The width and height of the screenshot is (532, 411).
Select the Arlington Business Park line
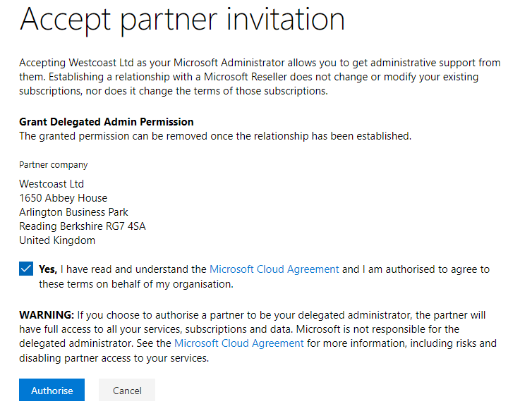click(x=73, y=212)
